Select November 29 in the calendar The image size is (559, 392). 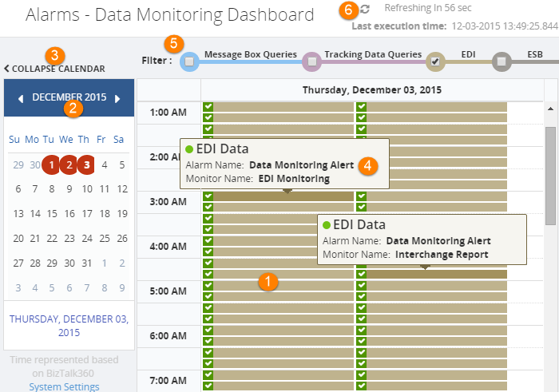click(x=18, y=164)
